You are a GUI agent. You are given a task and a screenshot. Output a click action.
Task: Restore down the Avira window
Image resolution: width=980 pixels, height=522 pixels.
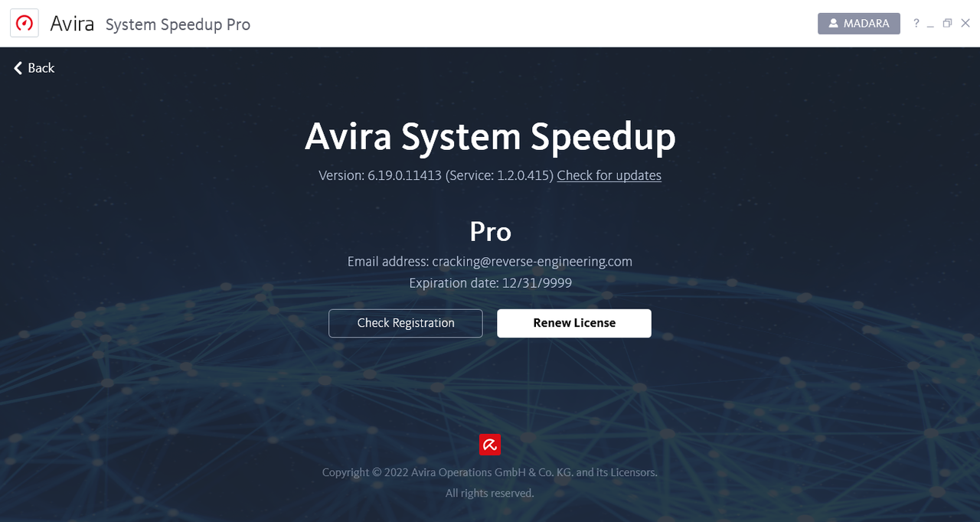pyautogui.click(x=947, y=24)
